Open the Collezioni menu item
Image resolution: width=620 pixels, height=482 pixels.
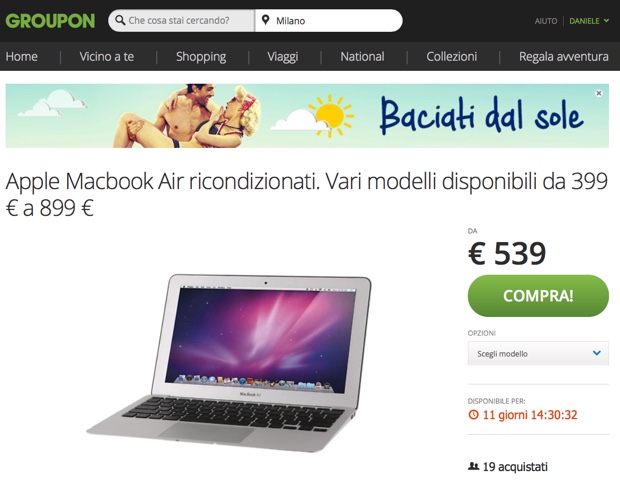(x=452, y=57)
